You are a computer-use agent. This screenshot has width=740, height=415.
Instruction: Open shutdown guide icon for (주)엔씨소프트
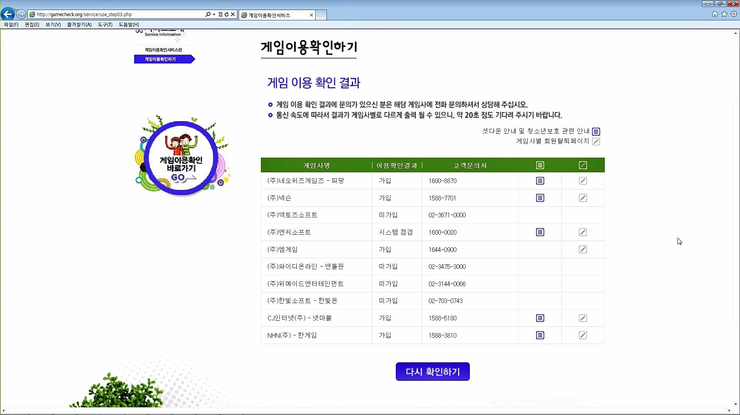click(x=540, y=232)
